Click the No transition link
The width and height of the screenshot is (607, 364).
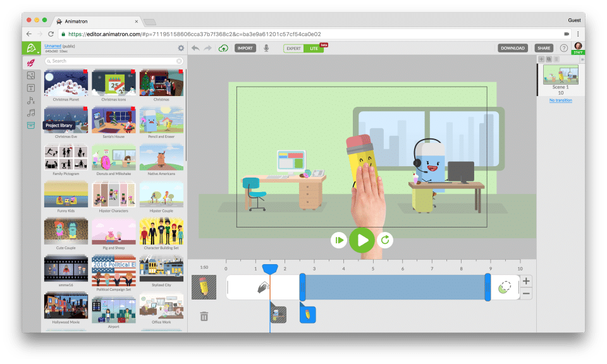[x=561, y=100]
